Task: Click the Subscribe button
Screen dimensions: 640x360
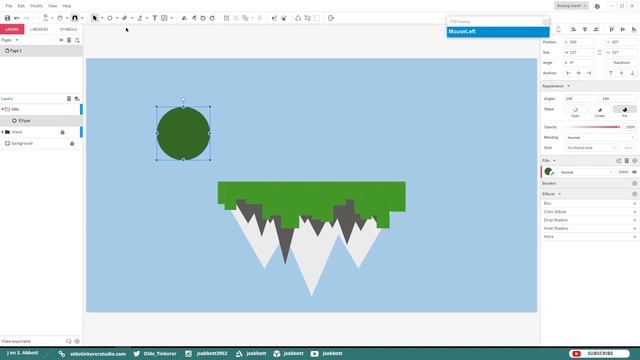Action: tap(599, 353)
